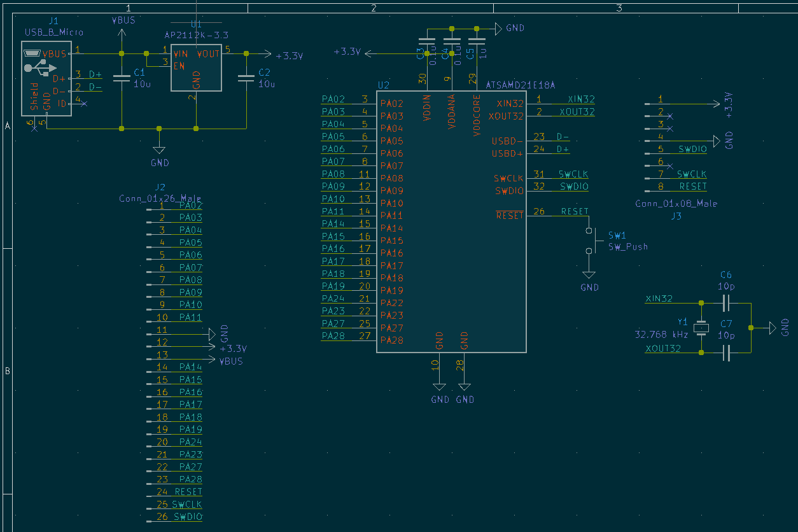
Task: Select the Conn_01x08_Male value text
Action: [676, 204]
